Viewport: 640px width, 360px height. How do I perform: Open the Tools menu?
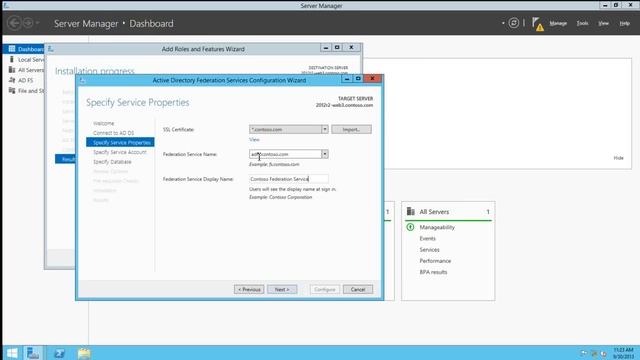coord(582,23)
